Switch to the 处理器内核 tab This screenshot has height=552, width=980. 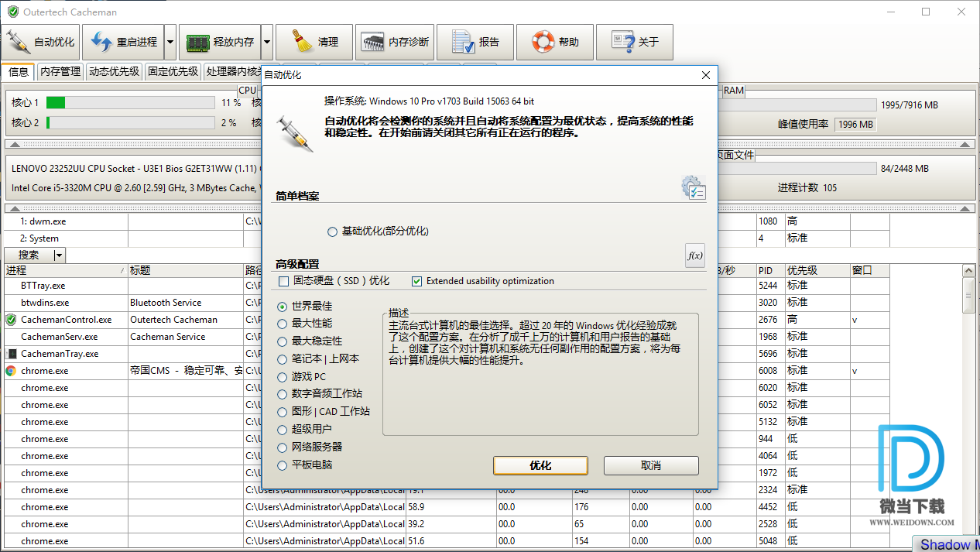232,72
